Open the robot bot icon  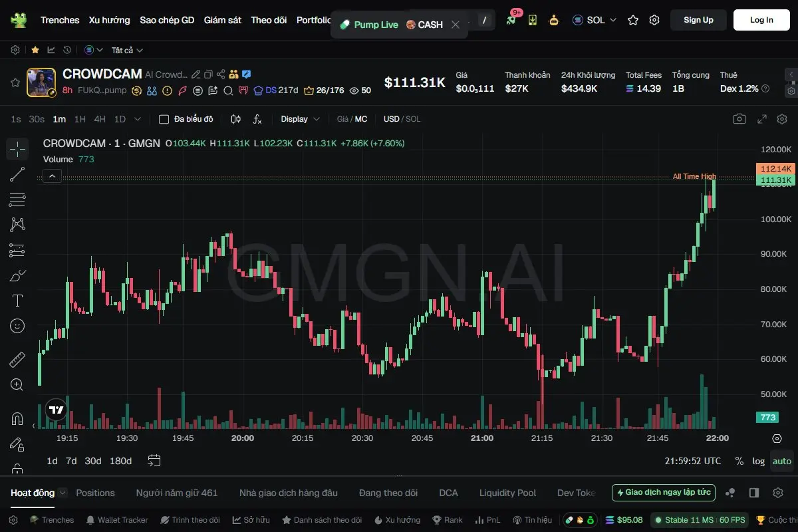(x=554, y=20)
